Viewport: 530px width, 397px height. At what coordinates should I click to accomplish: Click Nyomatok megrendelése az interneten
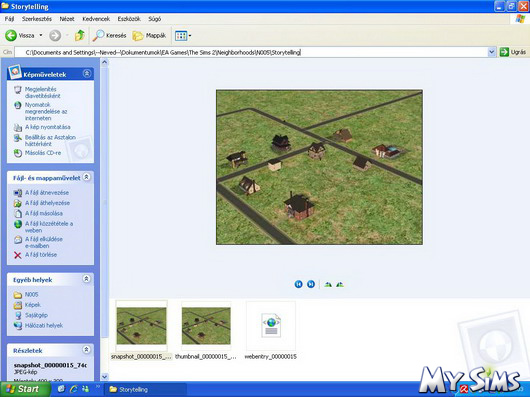[x=46, y=111]
